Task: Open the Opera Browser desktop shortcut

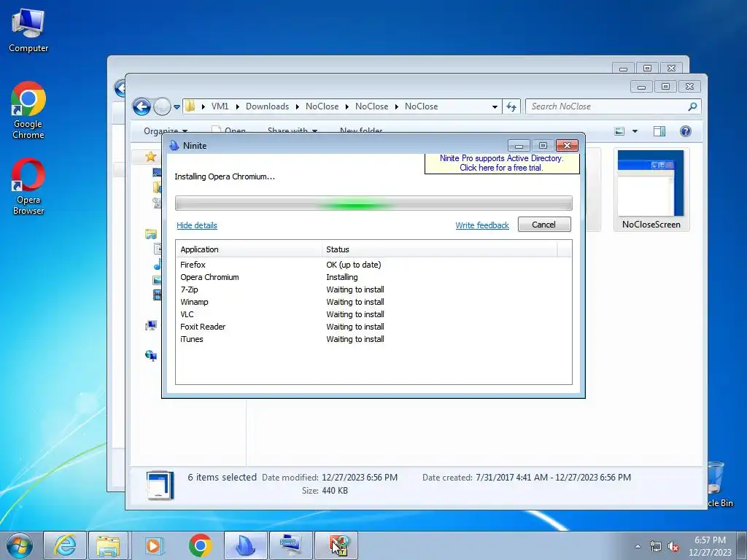Action: coord(28,187)
